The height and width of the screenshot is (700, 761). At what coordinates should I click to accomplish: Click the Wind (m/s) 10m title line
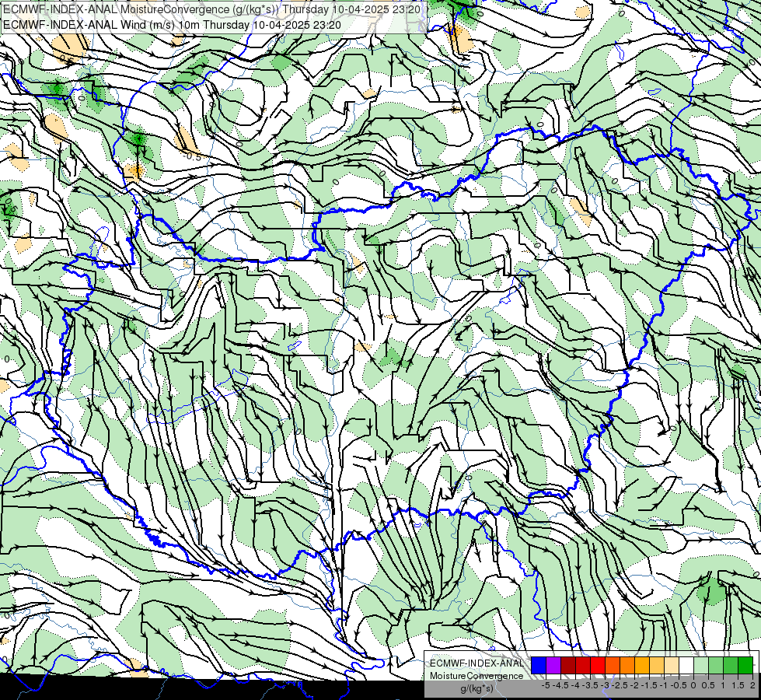[173, 25]
